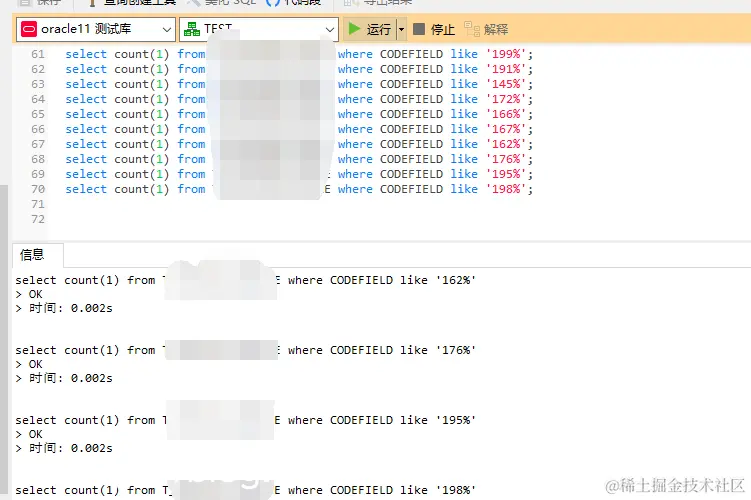
Task: Click the '162%' statement in the 信息 output
Action: pos(245,280)
